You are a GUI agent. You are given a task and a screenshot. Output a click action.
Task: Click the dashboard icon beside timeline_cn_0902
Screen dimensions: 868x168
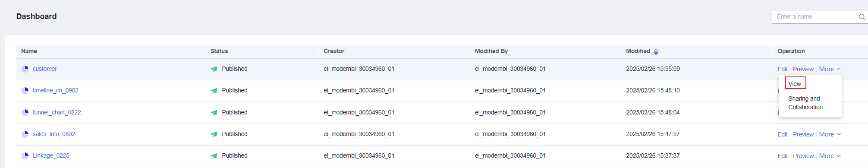(25, 90)
